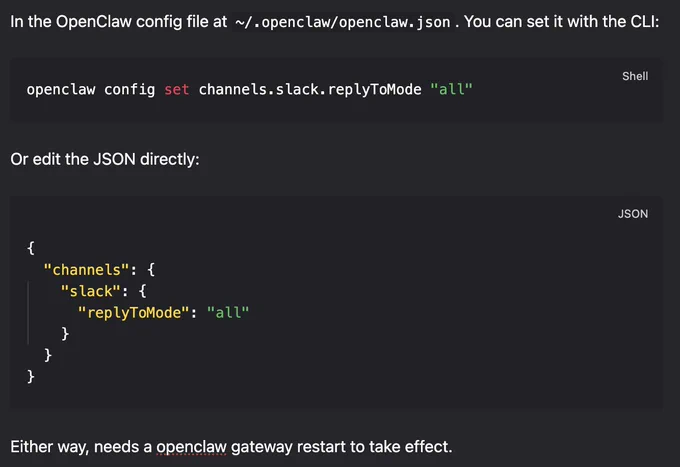
Task: Click the final closing brace of JSON
Action: [x=31, y=376]
